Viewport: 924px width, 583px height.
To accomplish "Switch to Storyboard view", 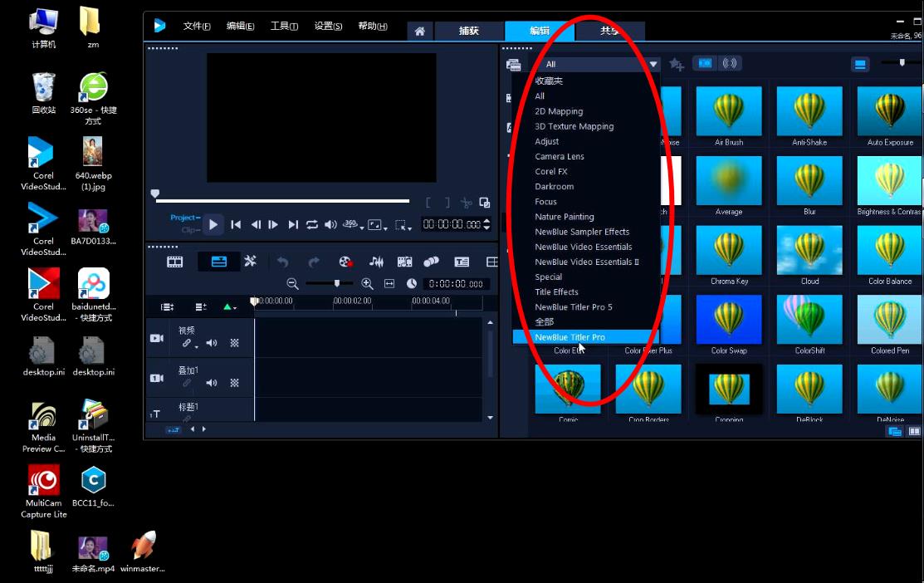I will pyautogui.click(x=175, y=262).
